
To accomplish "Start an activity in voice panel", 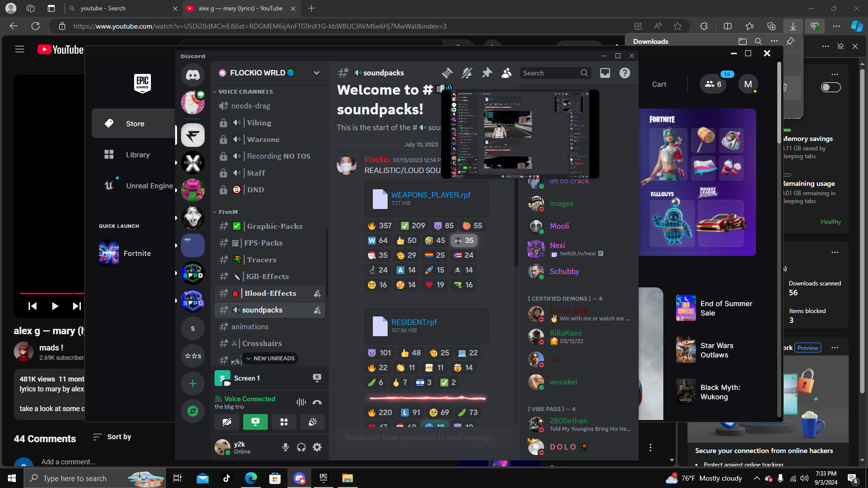I will point(284,422).
